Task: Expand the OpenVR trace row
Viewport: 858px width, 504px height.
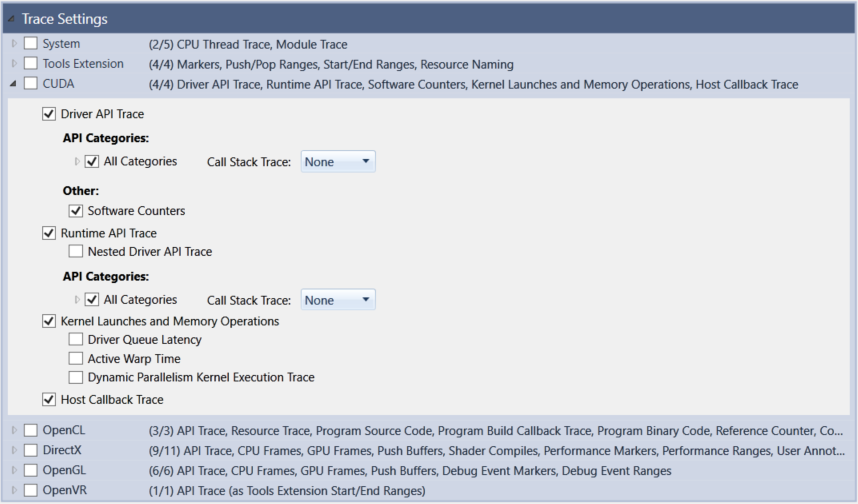Action: (x=14, y=490)
